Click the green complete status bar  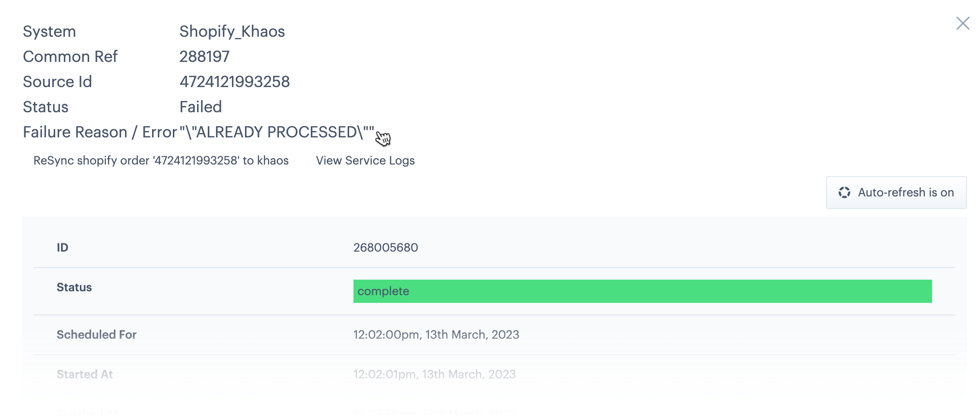point(642,291)
